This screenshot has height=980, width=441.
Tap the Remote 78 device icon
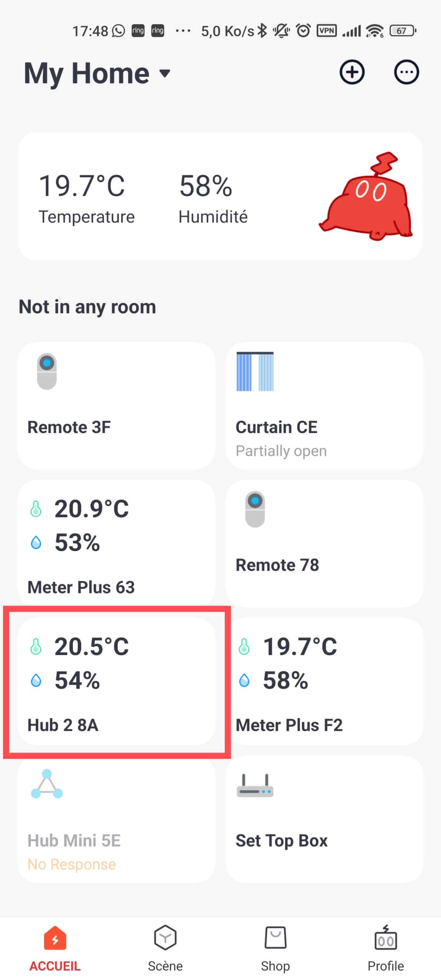pos(255,509)
